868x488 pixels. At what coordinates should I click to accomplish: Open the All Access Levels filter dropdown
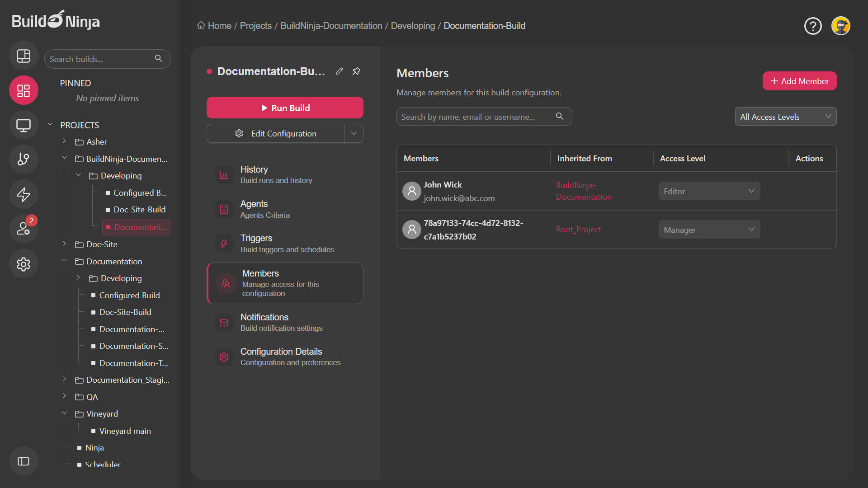(x=786, y=116)
